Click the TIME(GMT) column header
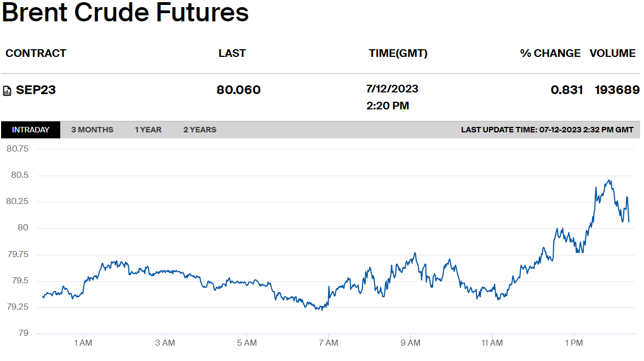Viewport: 644px width, 361px height. coord(398,54)
